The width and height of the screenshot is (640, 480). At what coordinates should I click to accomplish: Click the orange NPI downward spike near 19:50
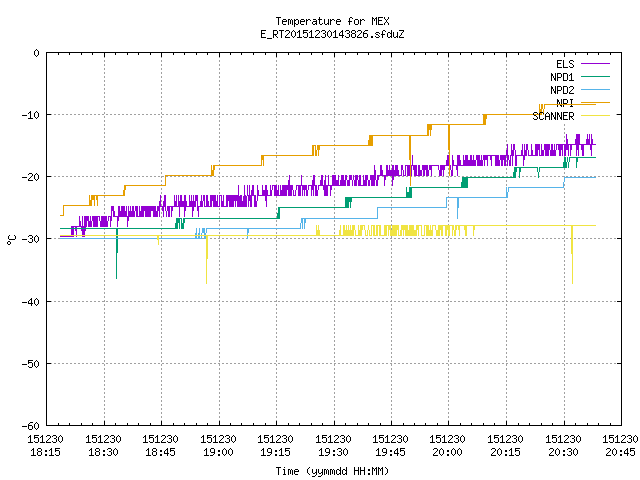tap(410, 161)
